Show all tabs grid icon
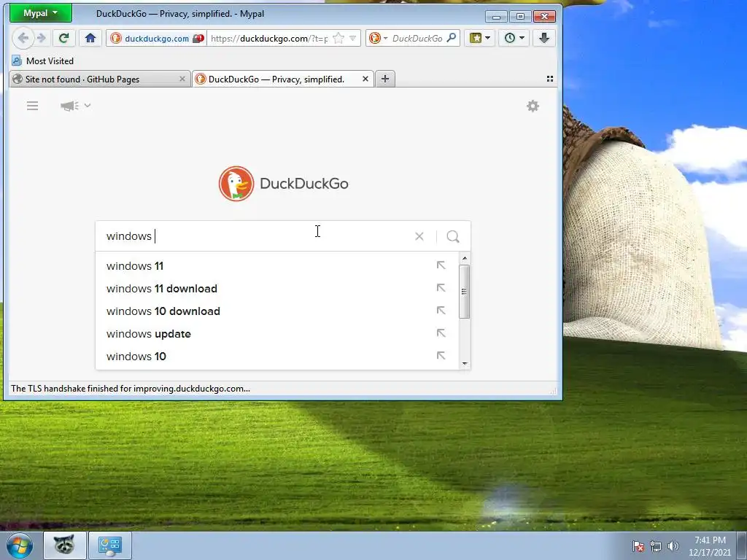The height and width of the screenshot is (560, 747). point(550,79)
